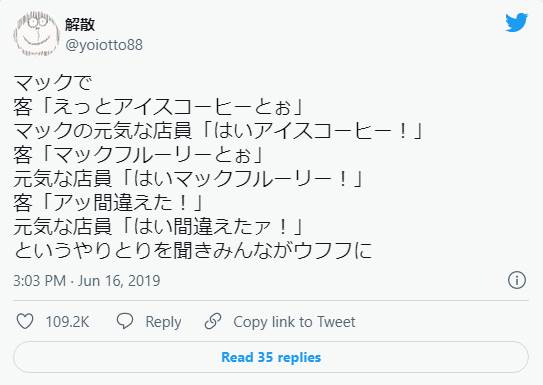Click the Twitter bird logo
Image resolution: width=543 pixels, height=385 pixels.
coord(516,23)
